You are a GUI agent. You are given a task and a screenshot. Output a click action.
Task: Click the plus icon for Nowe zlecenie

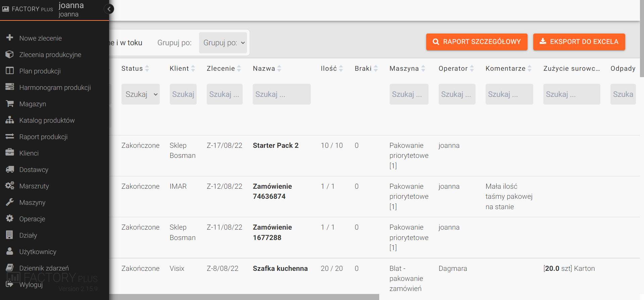10,38
